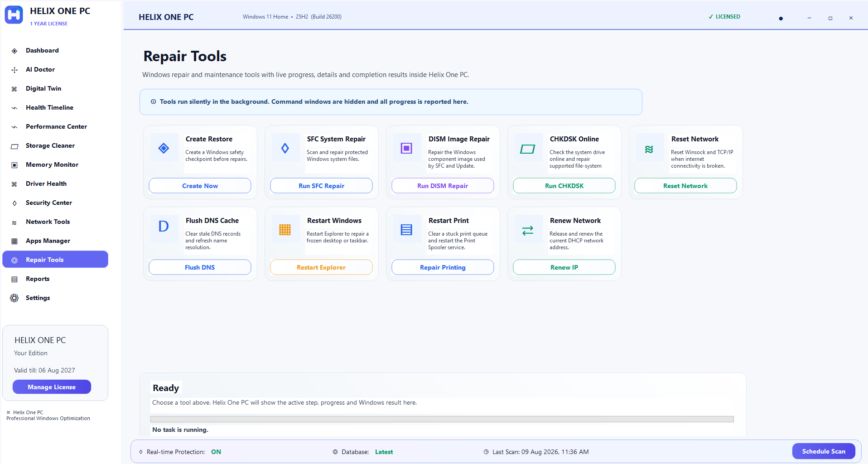Click the Last Scan clock icon
The height and width of the screenshot is (464, 868).
[486, 452]
